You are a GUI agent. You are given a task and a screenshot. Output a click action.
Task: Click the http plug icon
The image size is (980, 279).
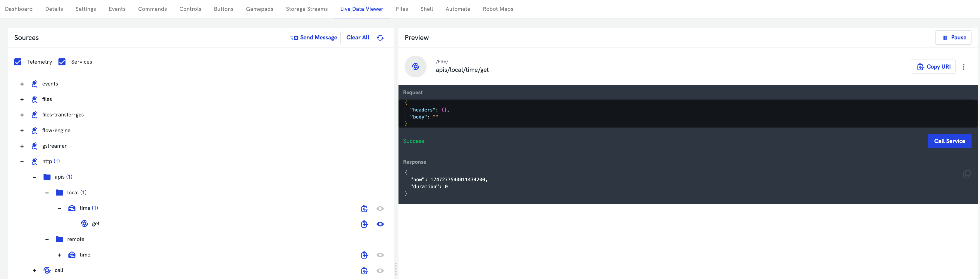(x=34, y=162)
